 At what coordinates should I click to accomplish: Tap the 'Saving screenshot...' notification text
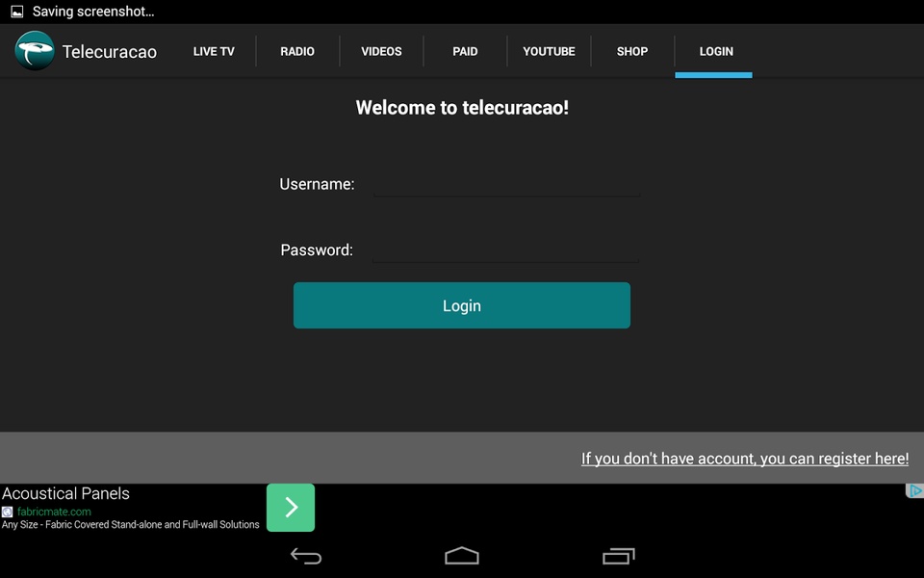pos(93,12)
